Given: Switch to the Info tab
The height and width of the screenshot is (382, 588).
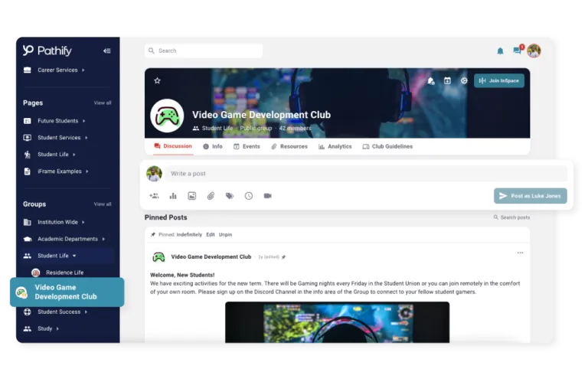Looking at the screenshot, I should (x=213, y=146).
